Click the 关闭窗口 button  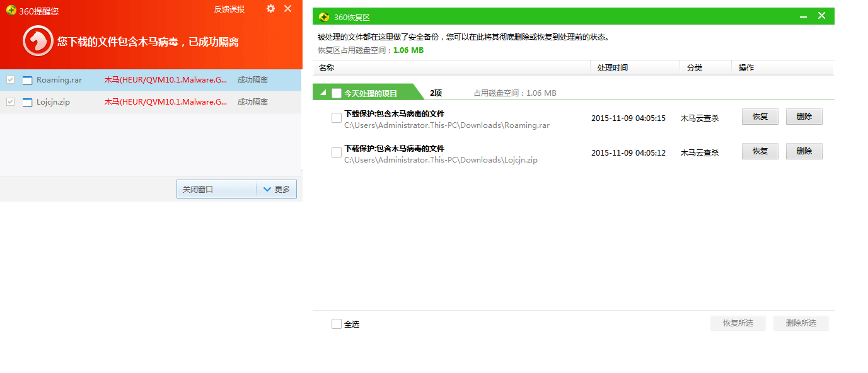tap(216, 189)
